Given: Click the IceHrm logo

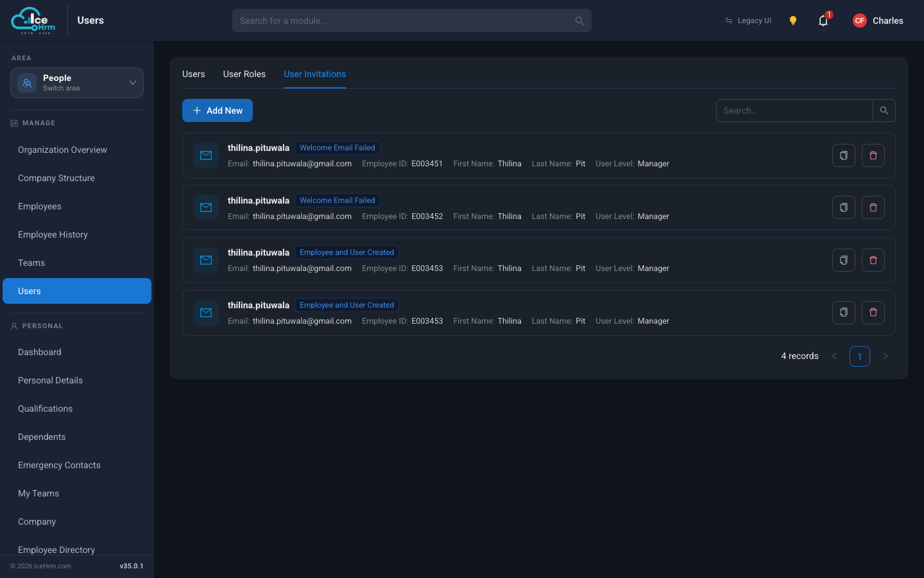Looking at the screenshot, I should click(x=33, y=21).
